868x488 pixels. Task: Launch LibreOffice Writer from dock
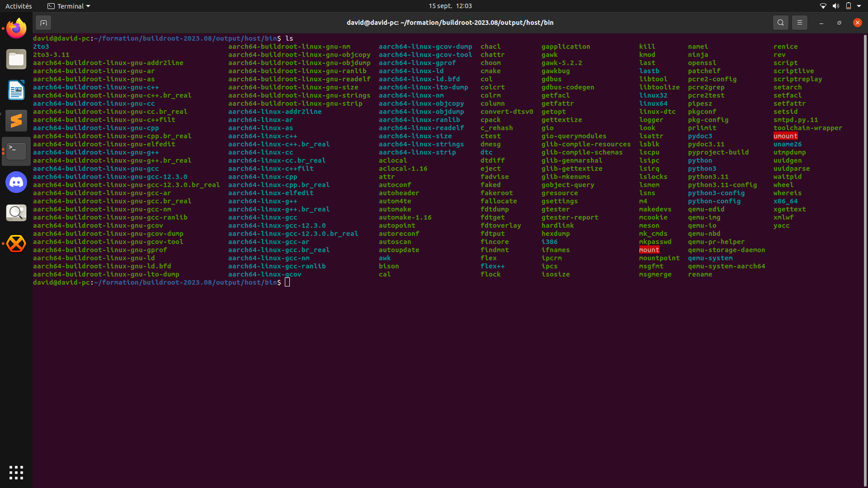click(16, 90)
